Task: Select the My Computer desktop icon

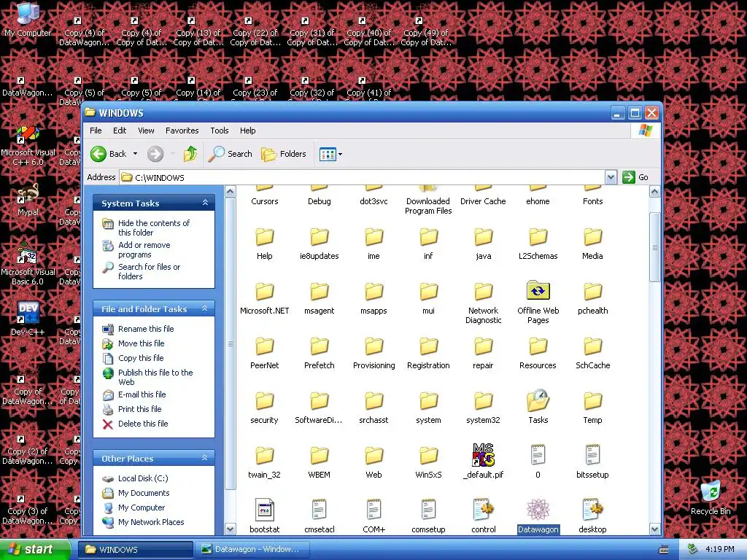Action: click(28, 14)
